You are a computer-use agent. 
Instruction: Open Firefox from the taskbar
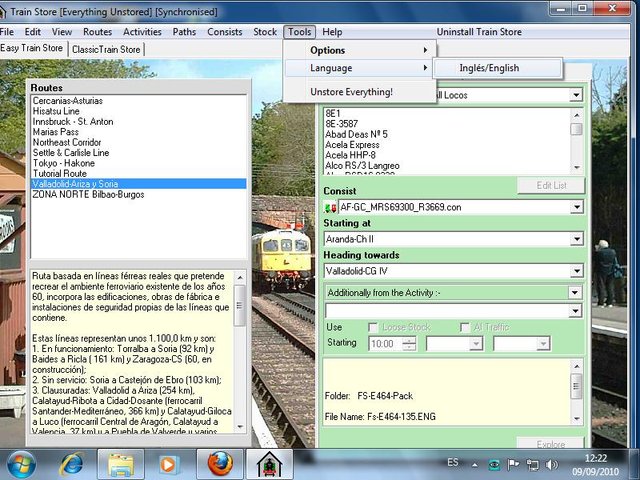(x=220, y=464)
